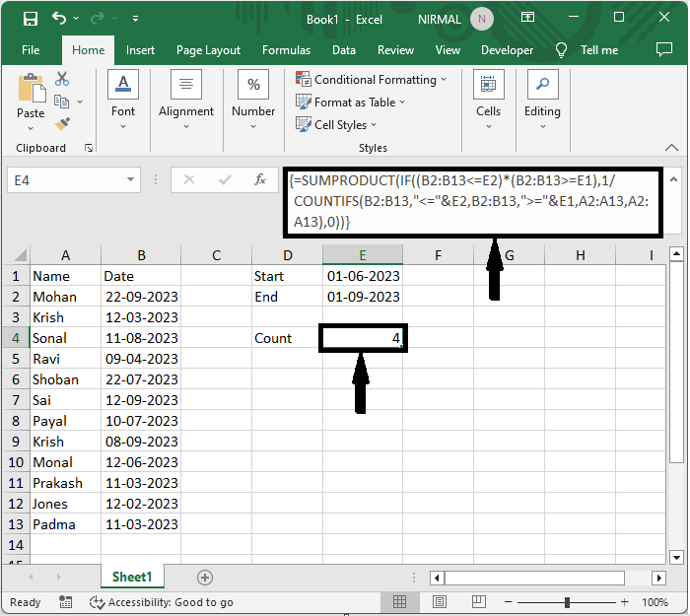The image size is (690, 616).
Task: Click the Enter checkmark formula button
Action: [x=225, y=179]
